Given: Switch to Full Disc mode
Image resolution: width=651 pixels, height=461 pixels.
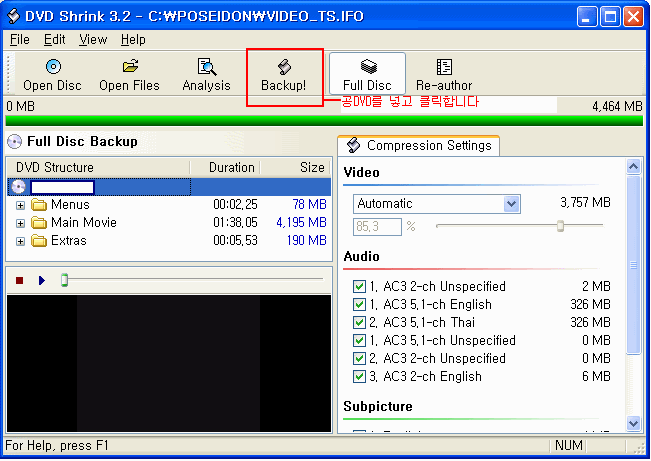Looking at the screenshot, I should [x=367, y=74].
